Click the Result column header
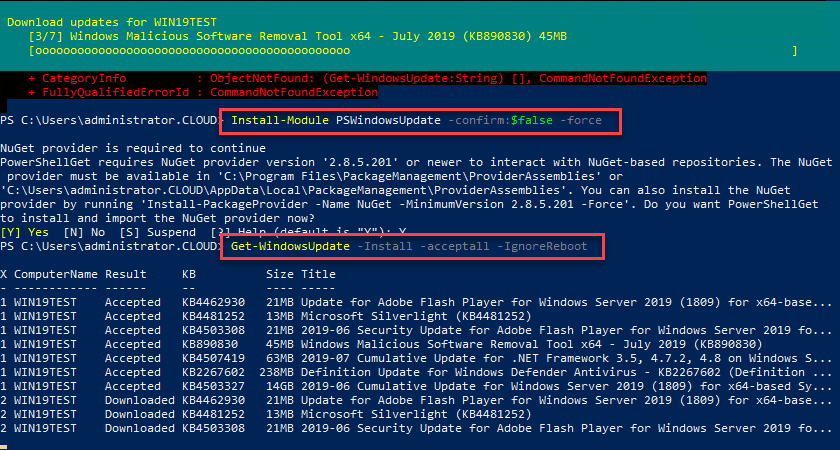 (x=126, y=274)
